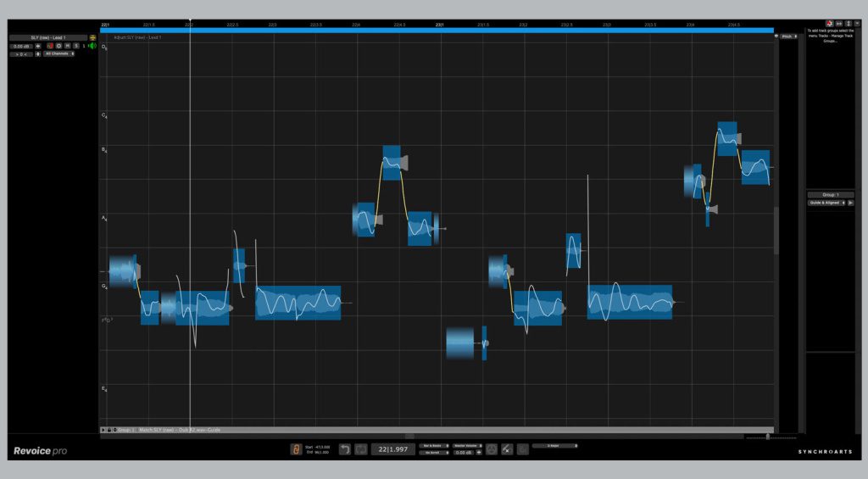Click the Revoice pro logo
This screenshot has height=479, width=868.
(41, 451)
